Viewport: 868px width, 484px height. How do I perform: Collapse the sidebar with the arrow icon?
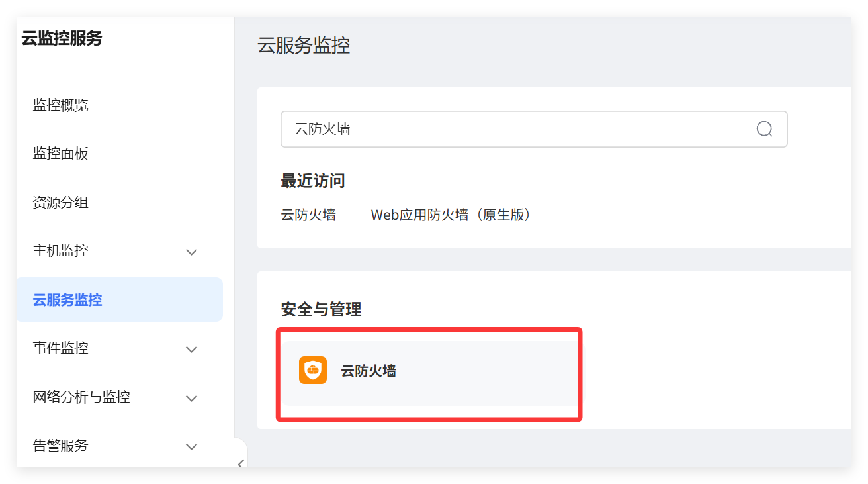coord(241,463)
